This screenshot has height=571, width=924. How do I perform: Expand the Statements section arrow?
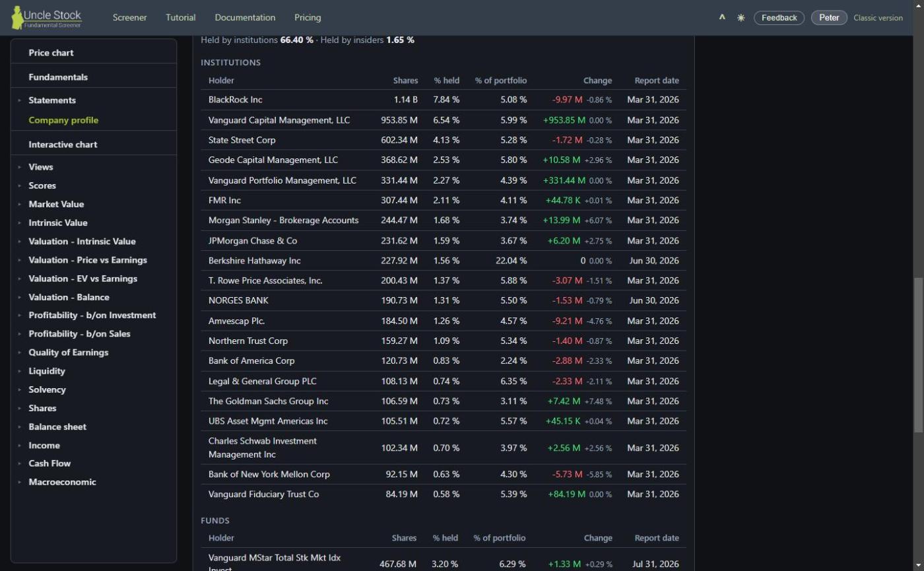tap(20, 100)
